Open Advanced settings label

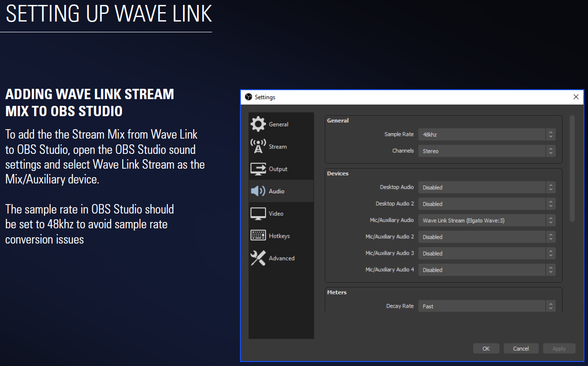(x=282, y=258)
